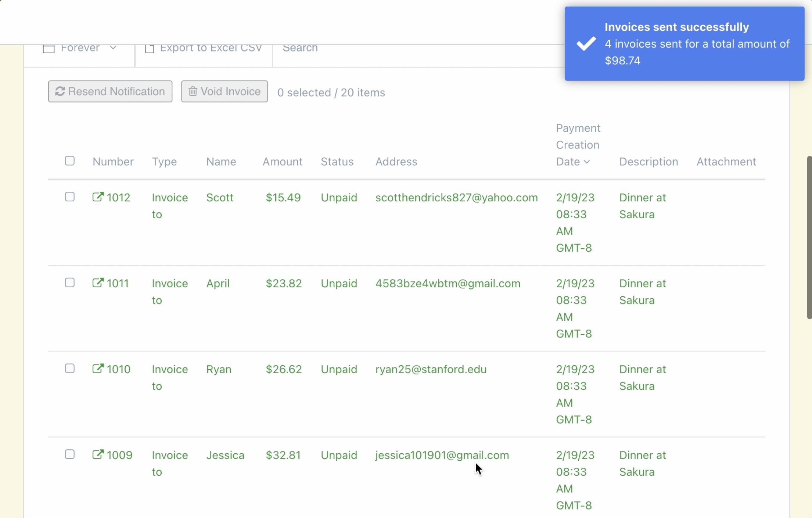
Task: Open invoice 1009 external link icon
Action: tap(97, 454)
